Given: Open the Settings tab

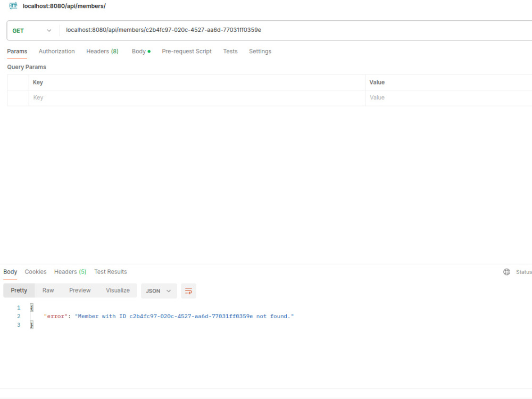Looking at the screenshot, I should coord(260,51).
